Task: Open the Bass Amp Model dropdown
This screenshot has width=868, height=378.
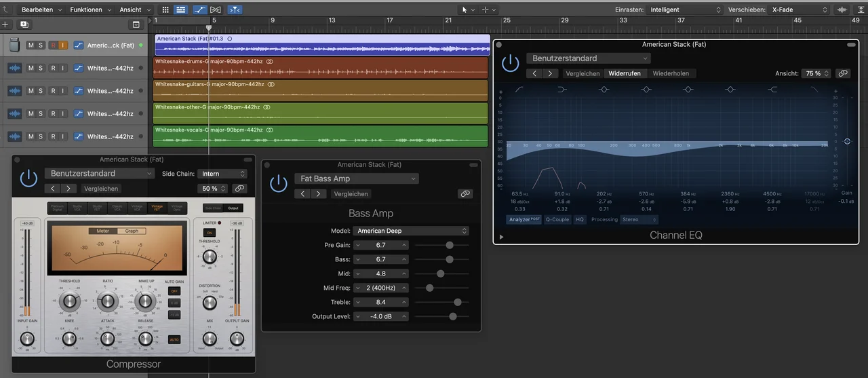Action: 412,231
